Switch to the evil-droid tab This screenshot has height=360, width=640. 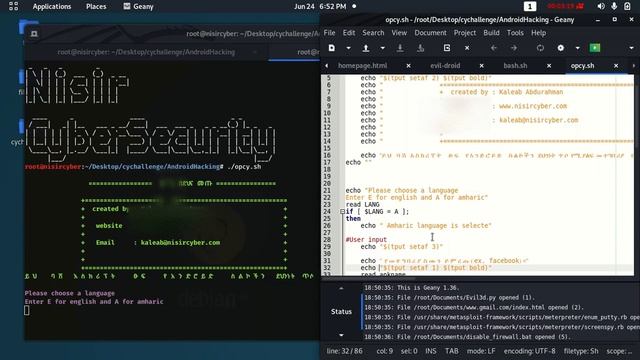(x=445, y=66)
